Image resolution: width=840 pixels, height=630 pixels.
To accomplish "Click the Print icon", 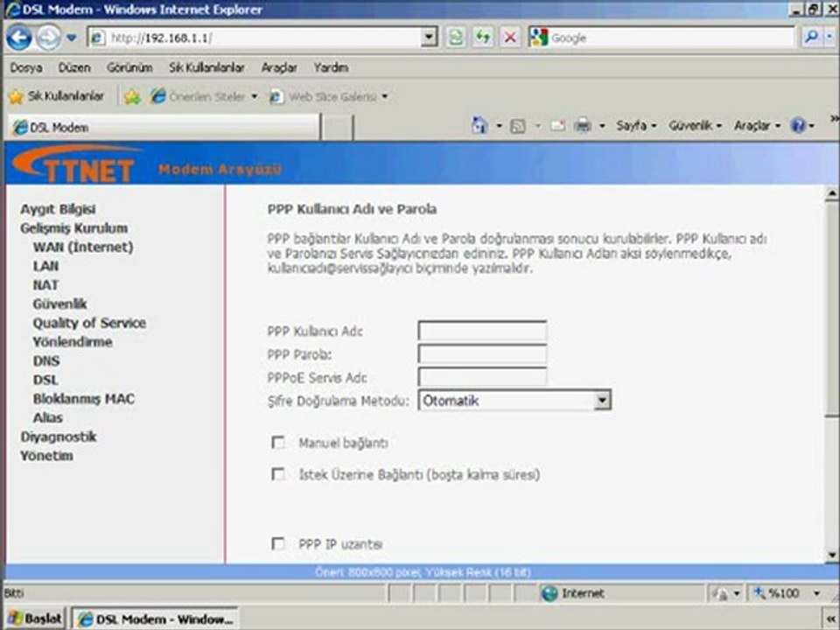I will [x=583, y=126].
